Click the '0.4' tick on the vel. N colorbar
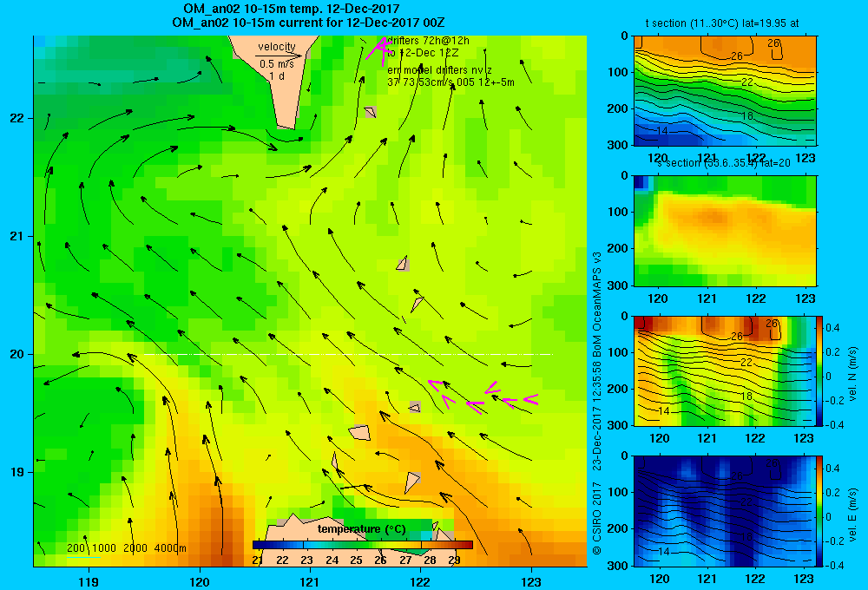 [832, 328]
